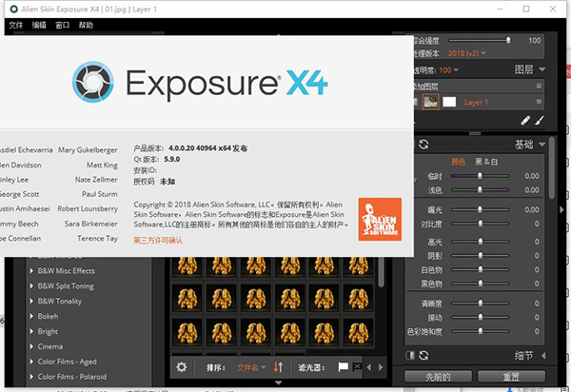
Task: Expand Color Films - Aged presets
Action: point(31,362)
